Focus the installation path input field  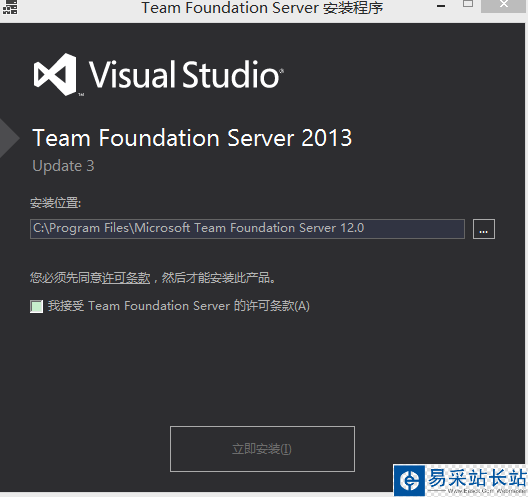pyautogui.click(x=248, y=229)
